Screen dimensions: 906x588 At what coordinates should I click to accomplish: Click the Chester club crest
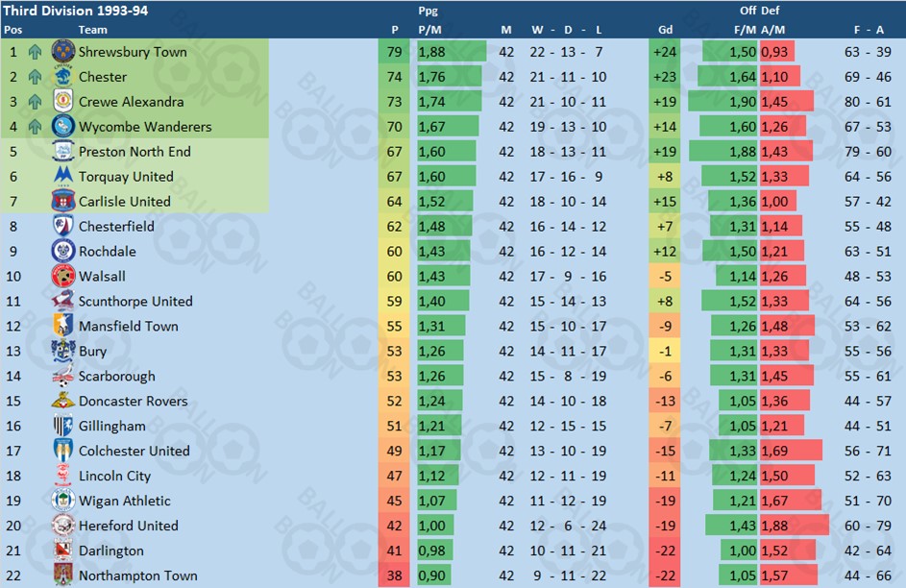tap(63, 76)
